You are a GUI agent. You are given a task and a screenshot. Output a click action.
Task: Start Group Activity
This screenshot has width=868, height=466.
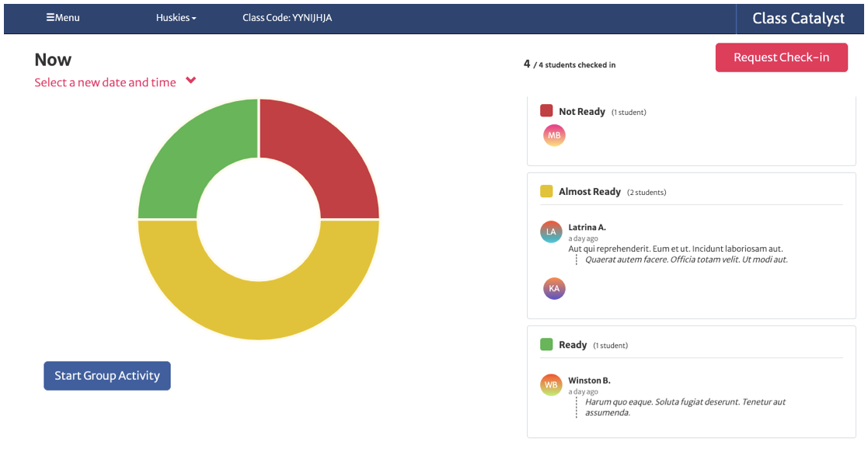click(x=106, y=376)
